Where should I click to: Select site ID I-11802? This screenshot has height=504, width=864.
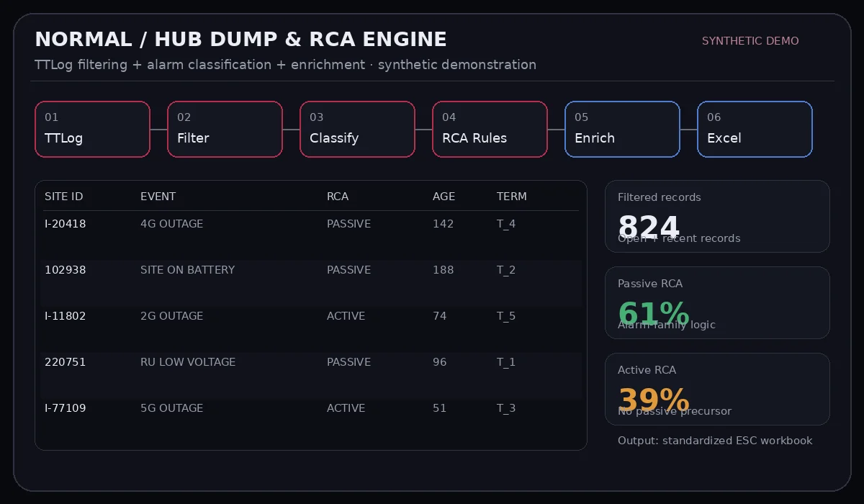coord(65,316)
